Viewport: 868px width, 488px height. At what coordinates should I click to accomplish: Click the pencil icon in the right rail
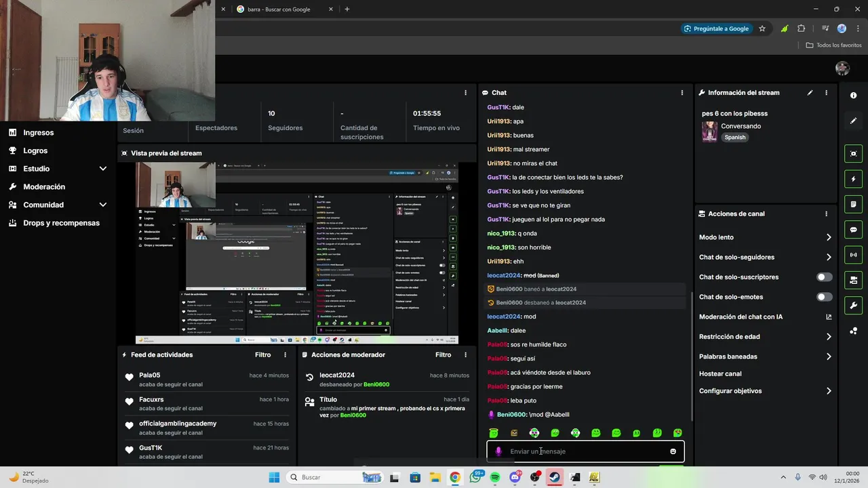point(853,121)
